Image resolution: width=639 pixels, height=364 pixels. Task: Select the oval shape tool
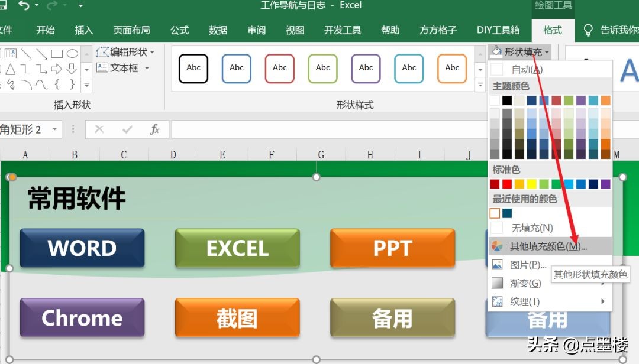[72, 54]
